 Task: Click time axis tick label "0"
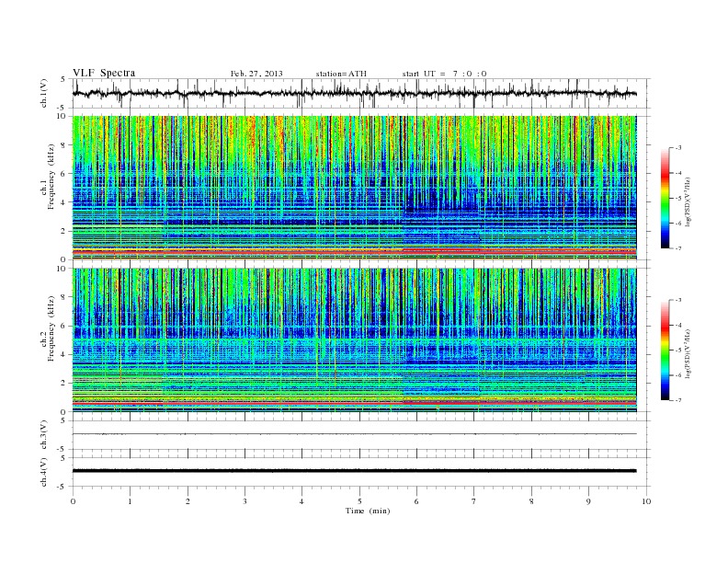click(73, 501)
